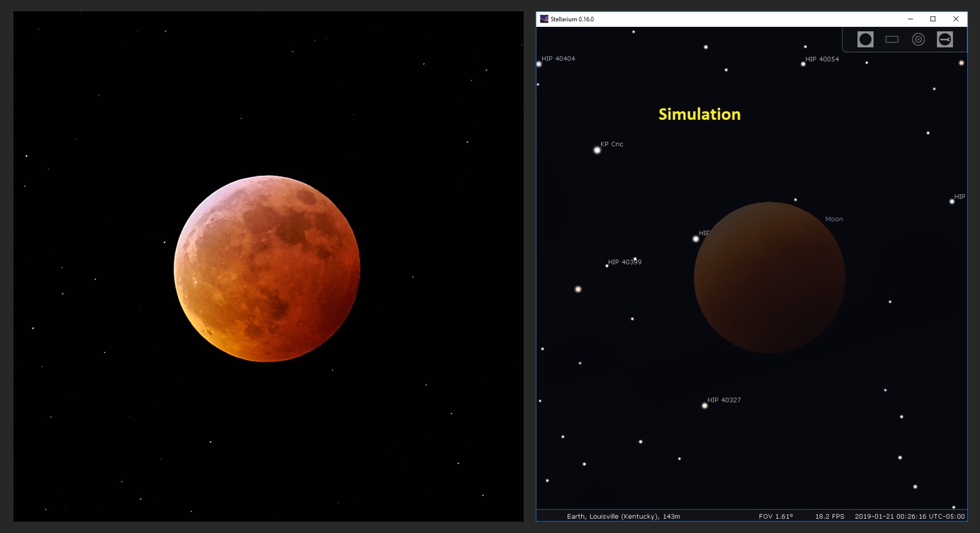Close the Stellarium 0.16.0 window
This screenshot has height=533, width=980.
[x=955, y=19]
